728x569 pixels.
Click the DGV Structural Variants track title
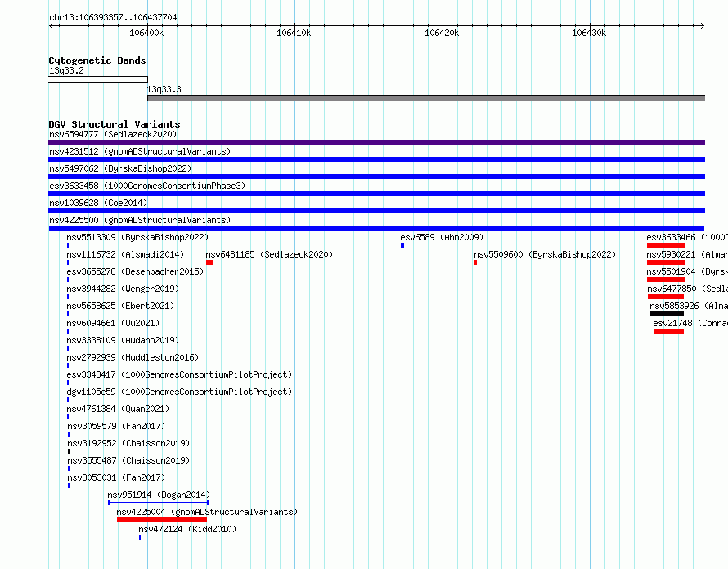[x=115, y=124]
